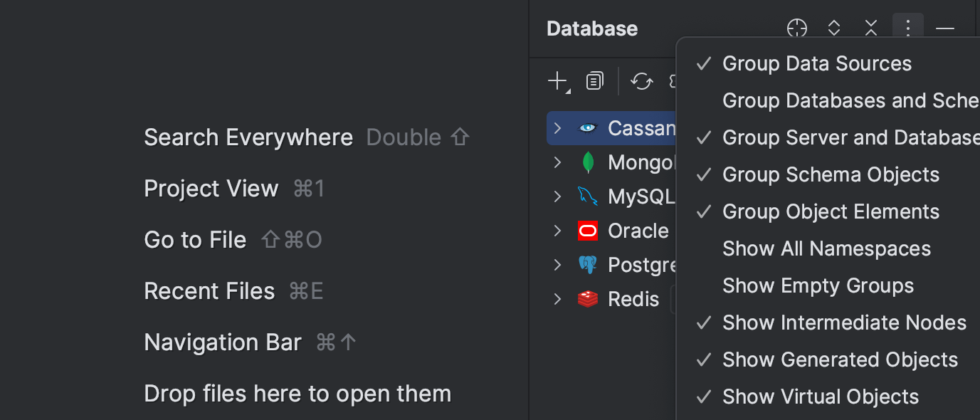The image size is (980, 420).
Task: Click the MongoDB leaf icon
Action: pos(586,162)
